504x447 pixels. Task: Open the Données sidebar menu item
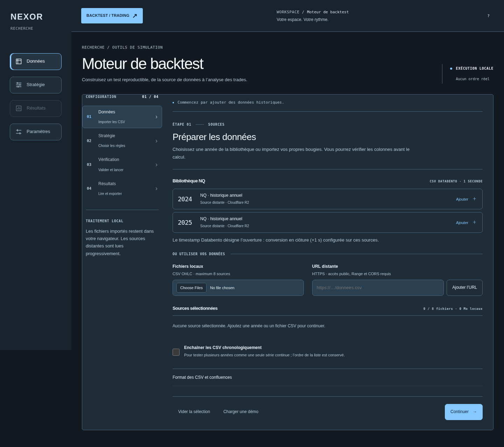36,62
